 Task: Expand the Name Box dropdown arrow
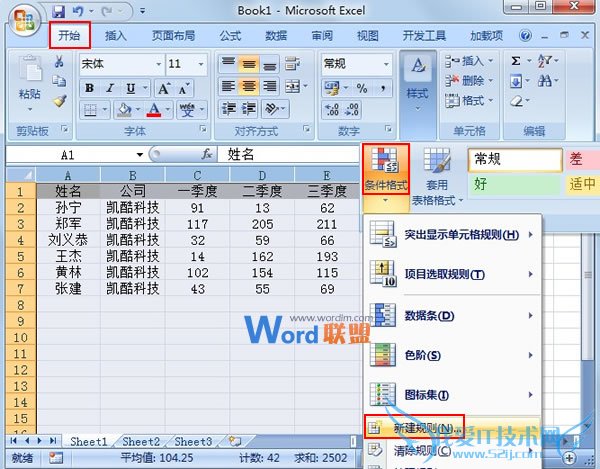tap(140, 155)
